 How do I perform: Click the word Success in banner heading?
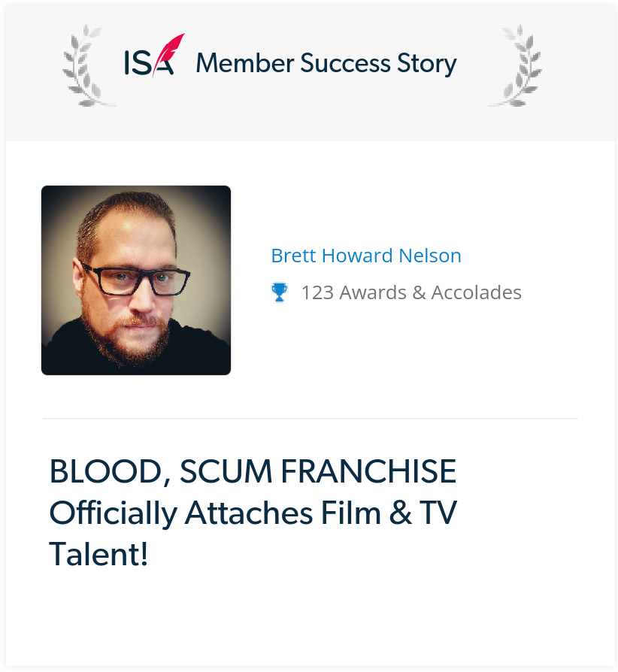[345, 63]
